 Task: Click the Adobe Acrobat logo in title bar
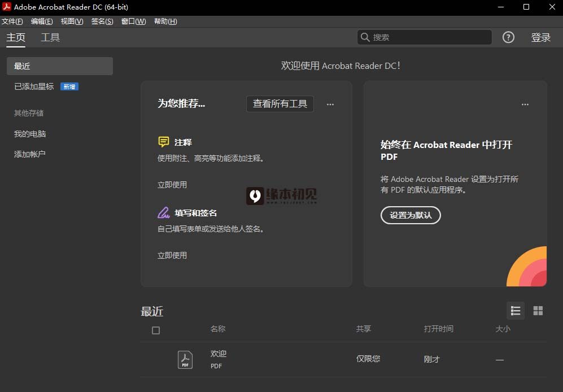coord(6,7)
